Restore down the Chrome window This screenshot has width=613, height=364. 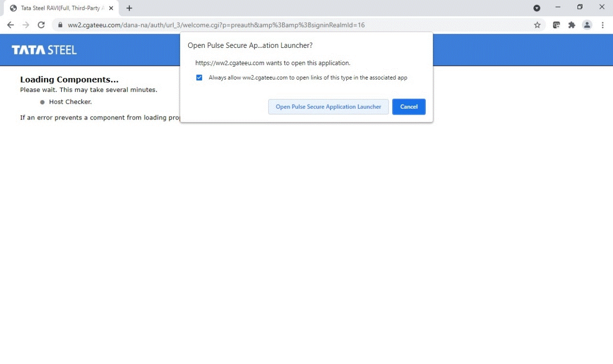(x=580, y=7)
